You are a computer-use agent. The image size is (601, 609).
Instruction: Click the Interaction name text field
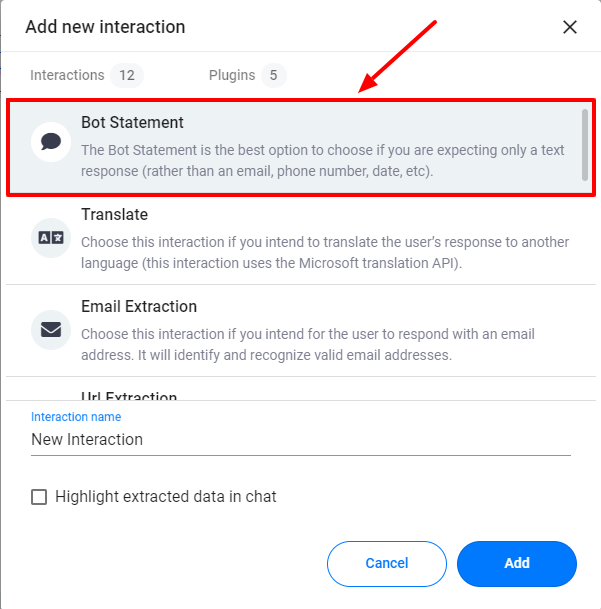(300, 440)
